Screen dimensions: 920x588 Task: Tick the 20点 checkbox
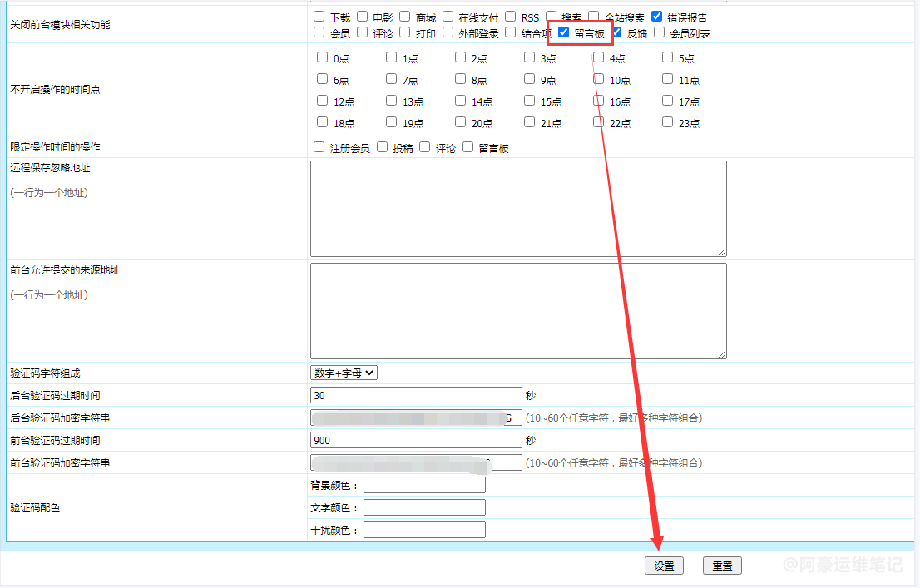pos(461,122)
